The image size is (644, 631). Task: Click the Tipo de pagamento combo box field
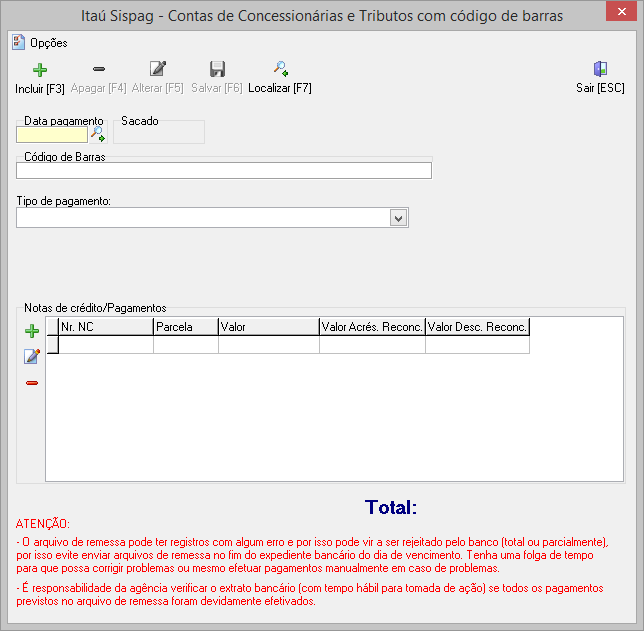[x=212, y=218]
